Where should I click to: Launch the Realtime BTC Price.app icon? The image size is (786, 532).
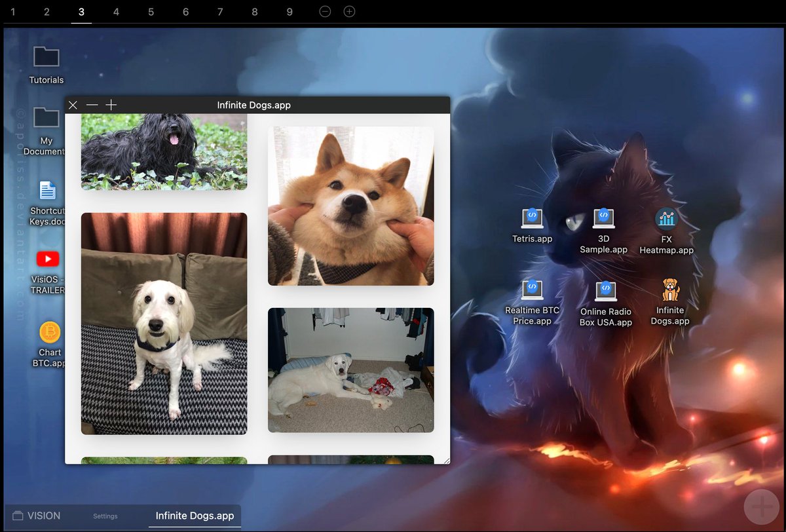click(533, 290)
